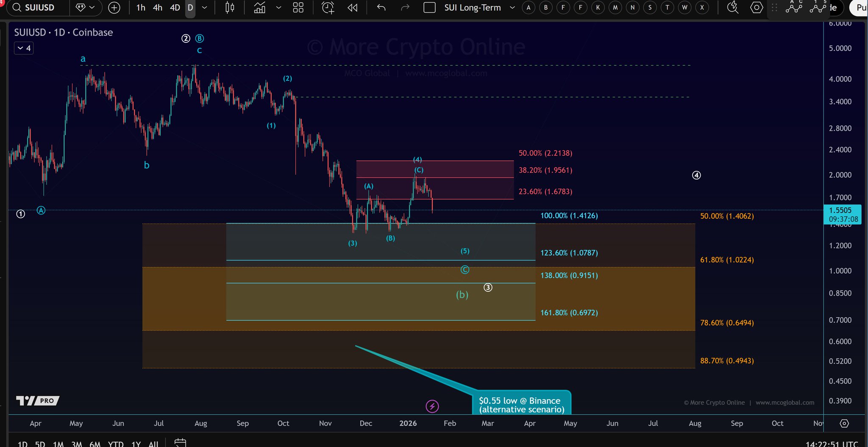868x447 pixels.
Task: Click the circled A quick-access button
Action: pos(529,8)
